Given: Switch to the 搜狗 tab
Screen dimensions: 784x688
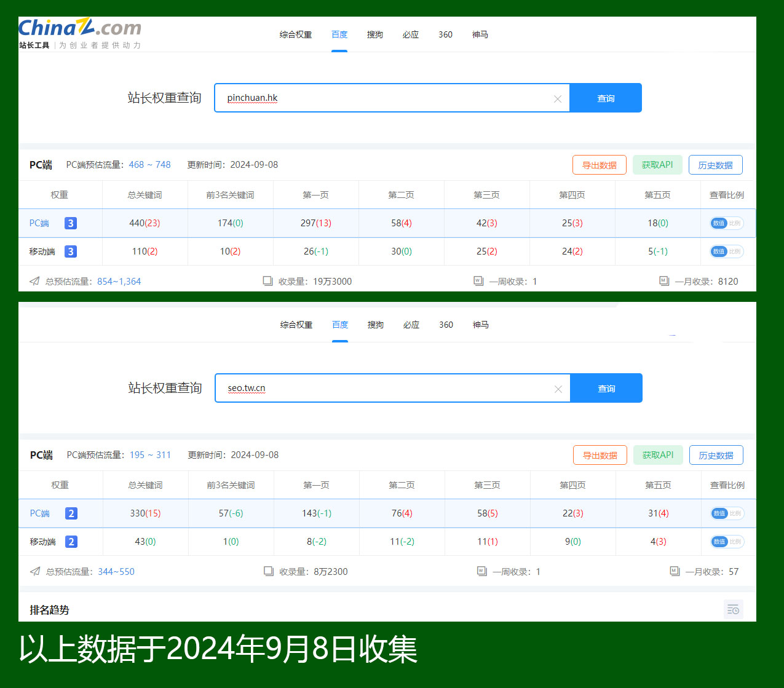Looking at the screenshot, I should click(375, 34).
